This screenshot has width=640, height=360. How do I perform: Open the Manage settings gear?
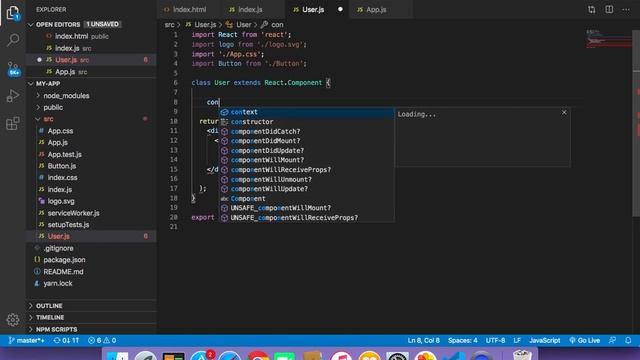pyautogui.click(x=13, y=320)
